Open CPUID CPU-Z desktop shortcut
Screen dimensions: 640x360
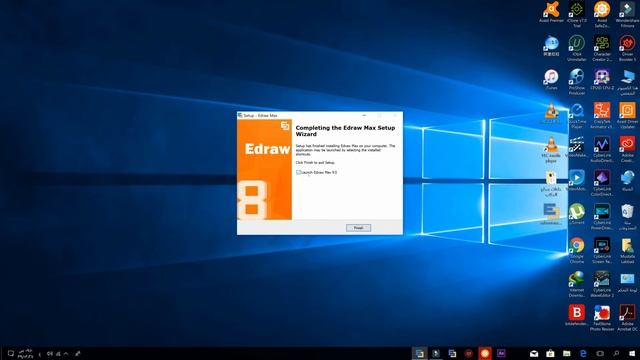[602, 80]
